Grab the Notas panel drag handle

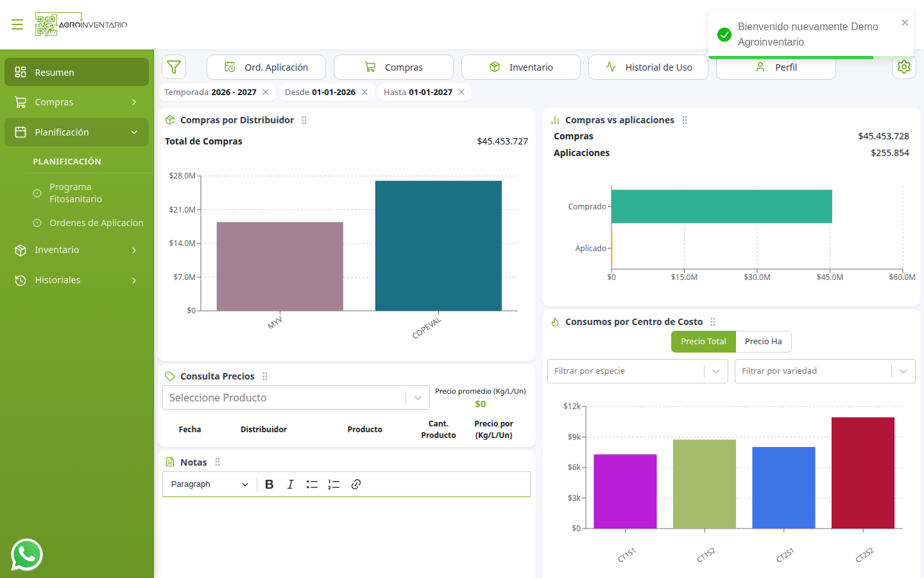(218, 462)
